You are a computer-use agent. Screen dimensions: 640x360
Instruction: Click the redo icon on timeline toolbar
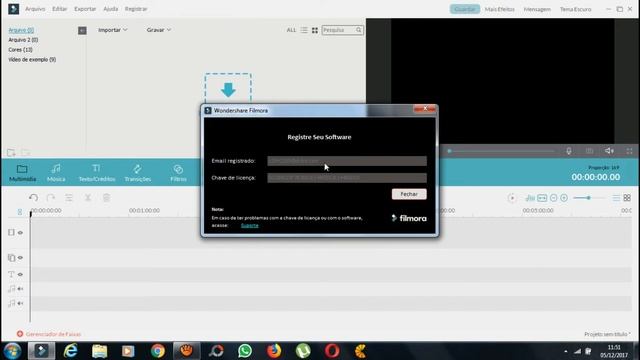click(51, 198)
